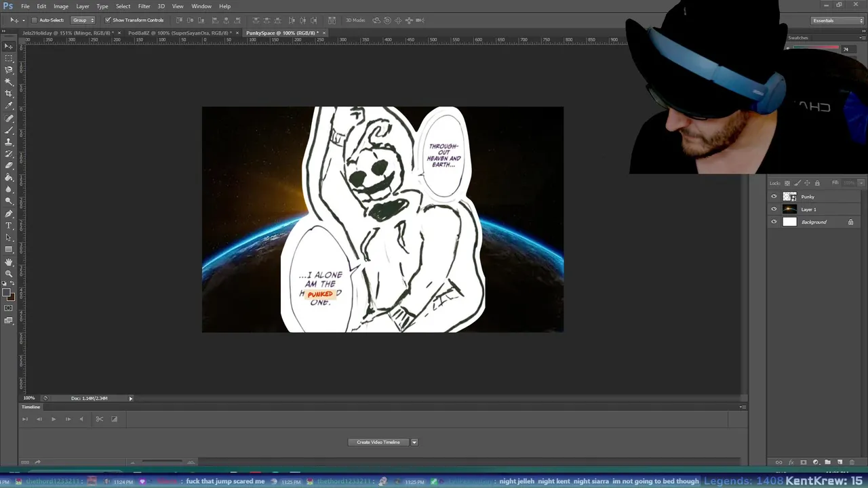
Task: Click the Auto-Align Layers icon in options bar
Action: tap(332, 20)
